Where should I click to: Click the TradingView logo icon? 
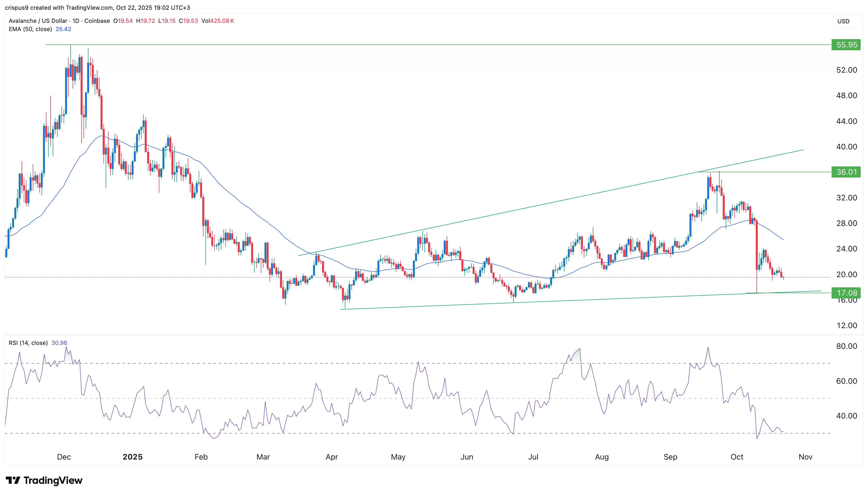point(13,480)
